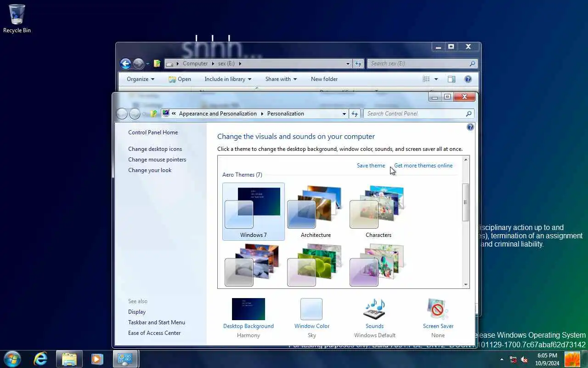Click the show desktop corner button

[x=585, y=359]
